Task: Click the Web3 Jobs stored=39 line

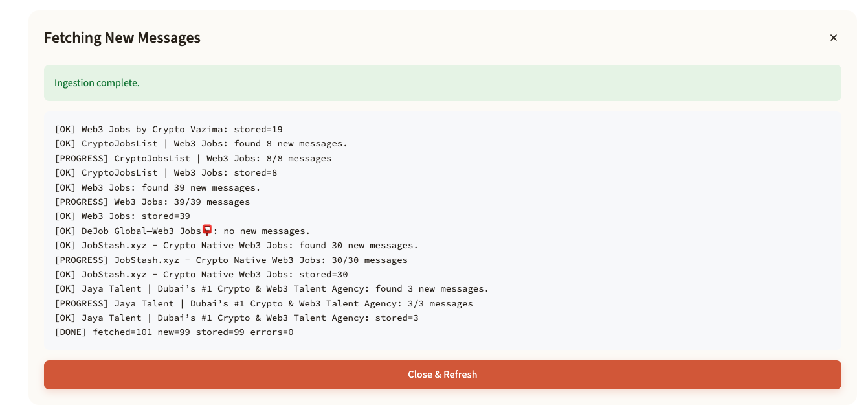Action: [122, 216]
